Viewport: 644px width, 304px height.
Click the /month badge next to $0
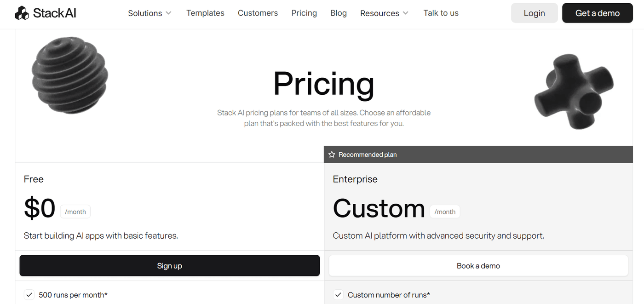click(x=75, y=212)
